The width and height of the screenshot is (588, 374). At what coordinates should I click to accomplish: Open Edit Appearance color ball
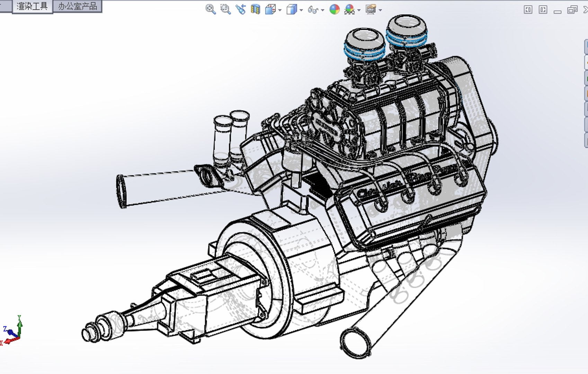tap(334, 9)
